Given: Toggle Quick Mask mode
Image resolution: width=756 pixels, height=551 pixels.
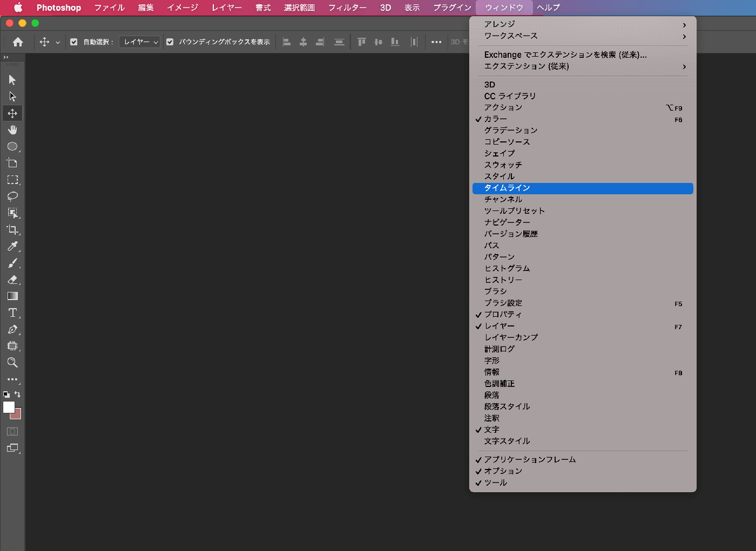Looking at the screenshot, I should tap(12, 432).
